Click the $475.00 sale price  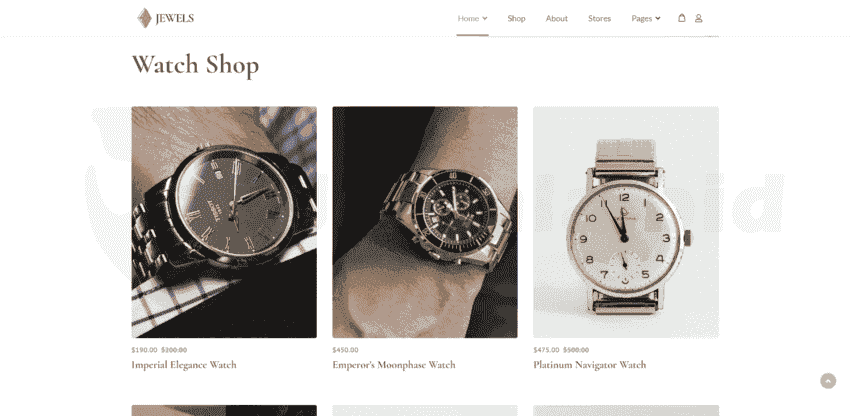tap(546, 350)
